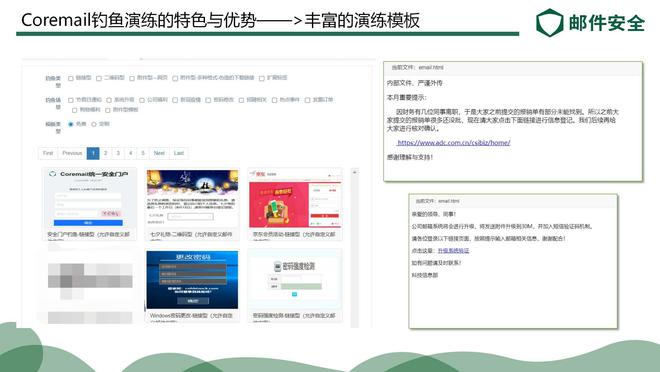This screenshot has height=372, width=660.
Task: Select the 免费 template type radio button
Action: coord(71,124)
